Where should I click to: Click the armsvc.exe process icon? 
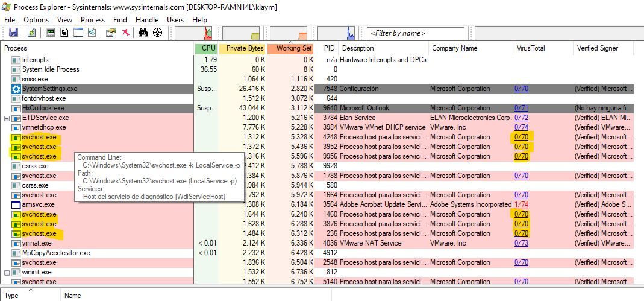(16, 204)
